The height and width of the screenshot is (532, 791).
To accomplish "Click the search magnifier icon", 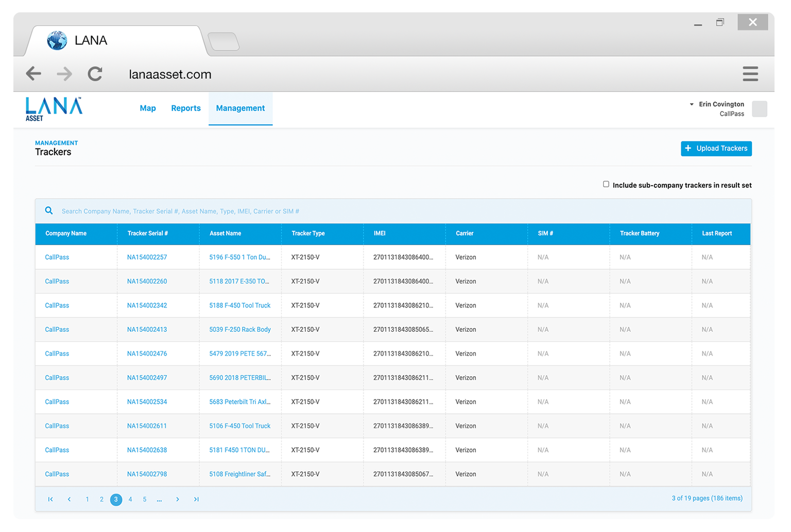I will pyautogui.click(x=49, y=210).
